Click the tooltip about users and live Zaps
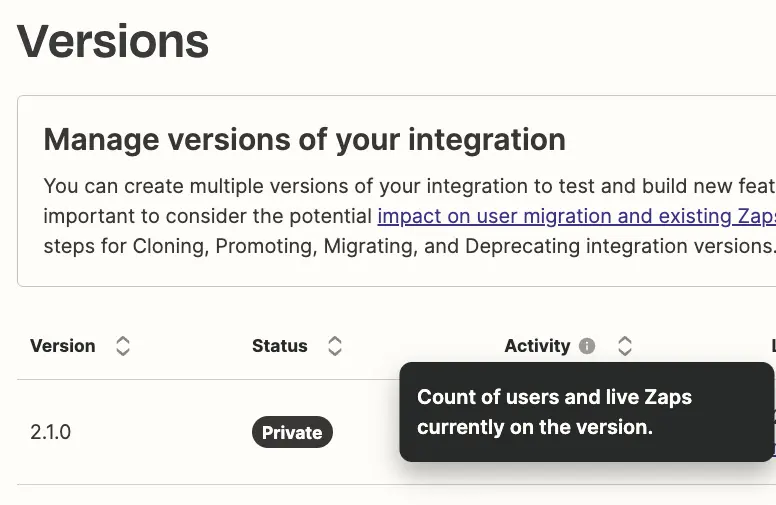 (x=586, y=412)
